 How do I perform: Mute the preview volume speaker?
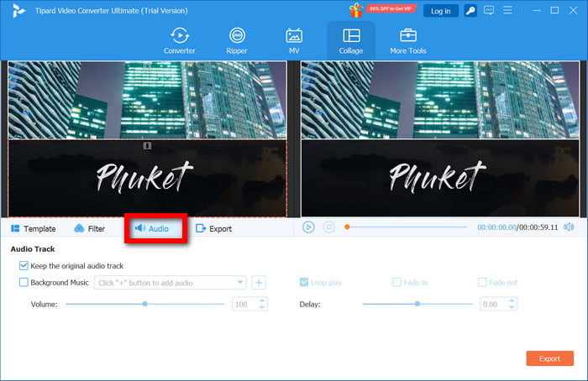[569, 227]
